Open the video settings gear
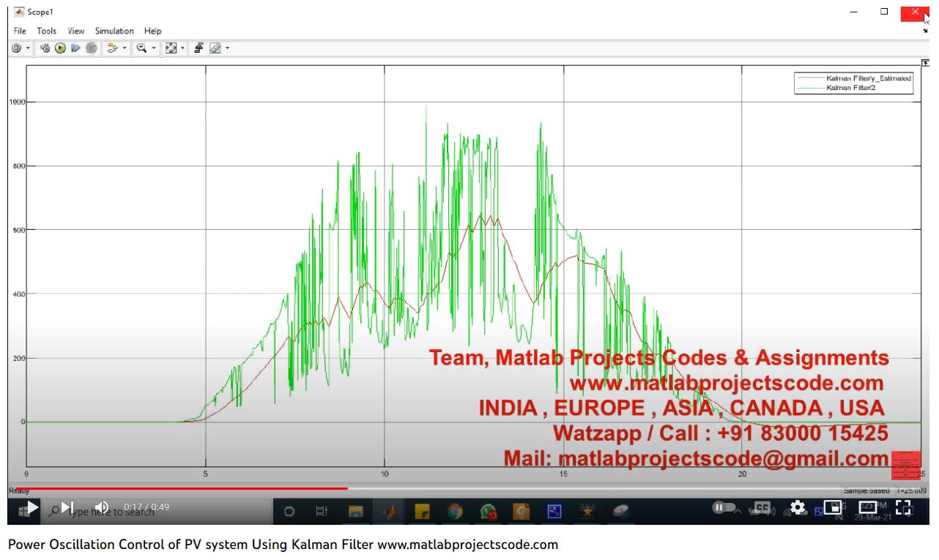This screenshot has width=939, height=560. coord(798,507)
